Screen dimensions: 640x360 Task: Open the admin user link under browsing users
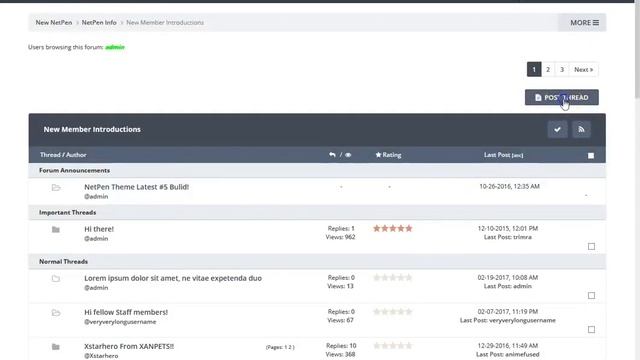115,47
